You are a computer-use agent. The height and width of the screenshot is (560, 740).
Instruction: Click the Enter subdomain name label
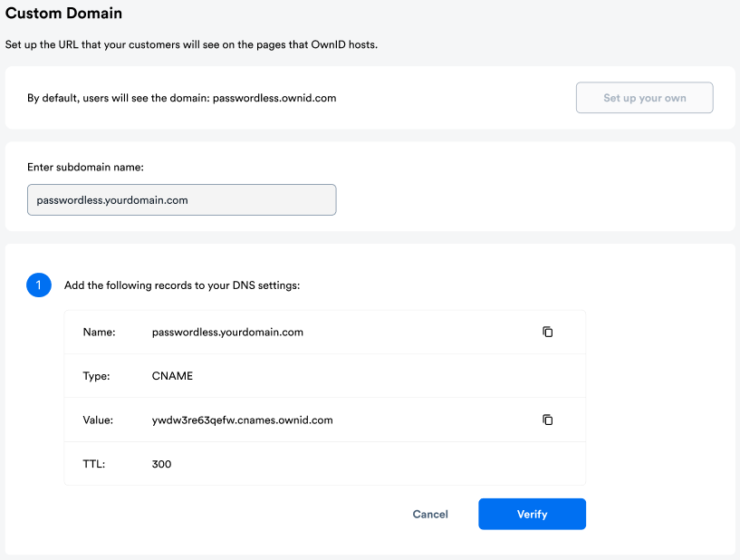click(x=87, y=167)
